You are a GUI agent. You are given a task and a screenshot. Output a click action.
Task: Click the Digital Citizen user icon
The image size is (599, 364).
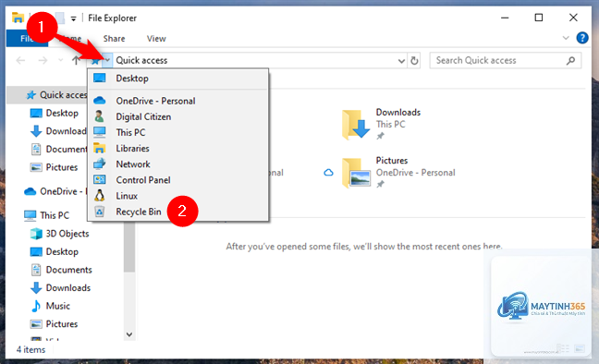99,116
